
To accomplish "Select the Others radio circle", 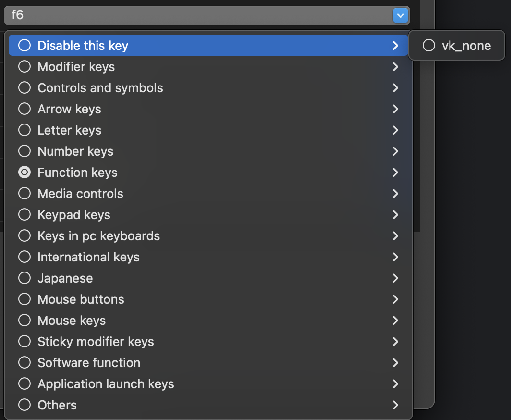I will click(x=24, y=405).
